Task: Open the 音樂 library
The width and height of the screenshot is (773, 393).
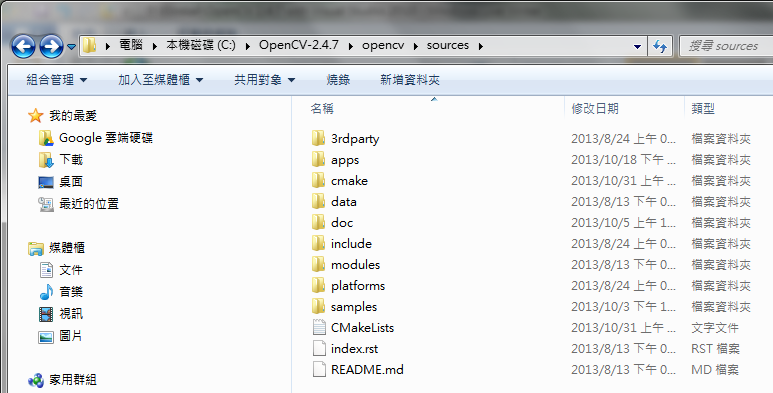Action: click(x=71, y=292)
